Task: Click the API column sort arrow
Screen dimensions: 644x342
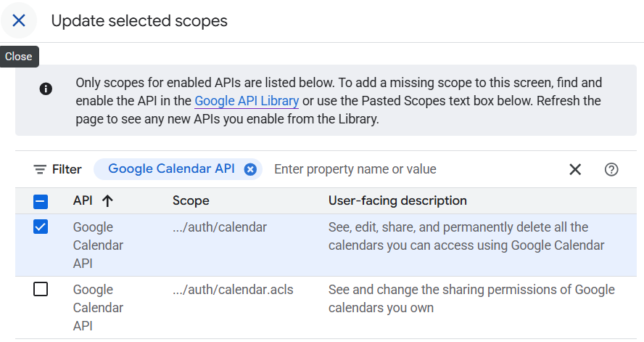Action: 107,201
